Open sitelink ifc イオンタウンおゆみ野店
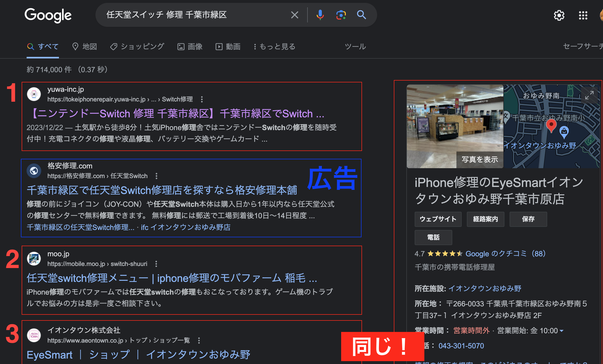 [x=186, y=227]
